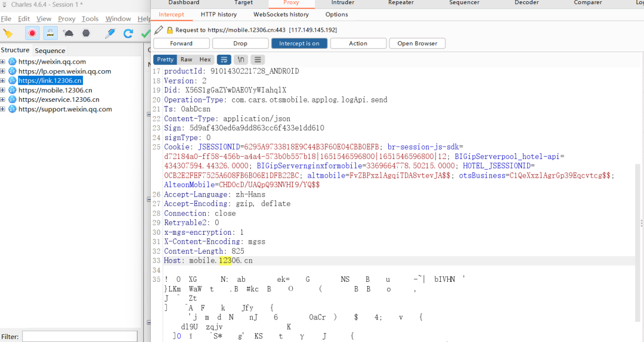Click the globe icon beside support.weixin.qq.com

click(13, 109)
